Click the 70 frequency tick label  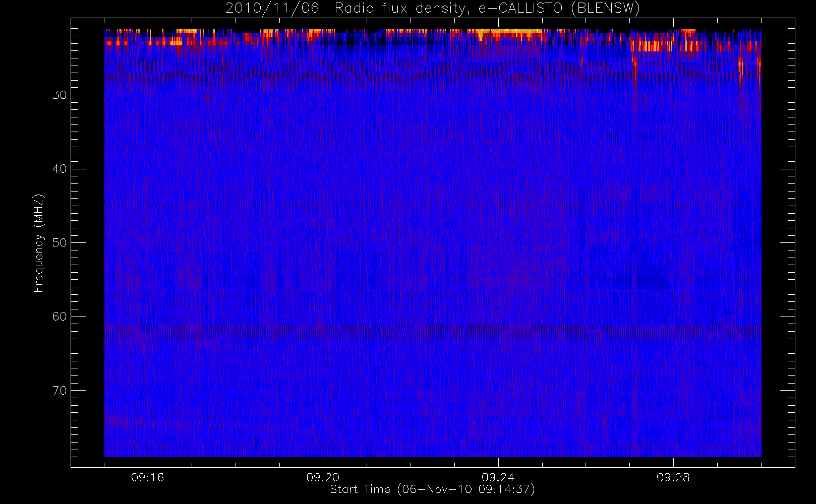pyautogui.click(x=60, y=391)
